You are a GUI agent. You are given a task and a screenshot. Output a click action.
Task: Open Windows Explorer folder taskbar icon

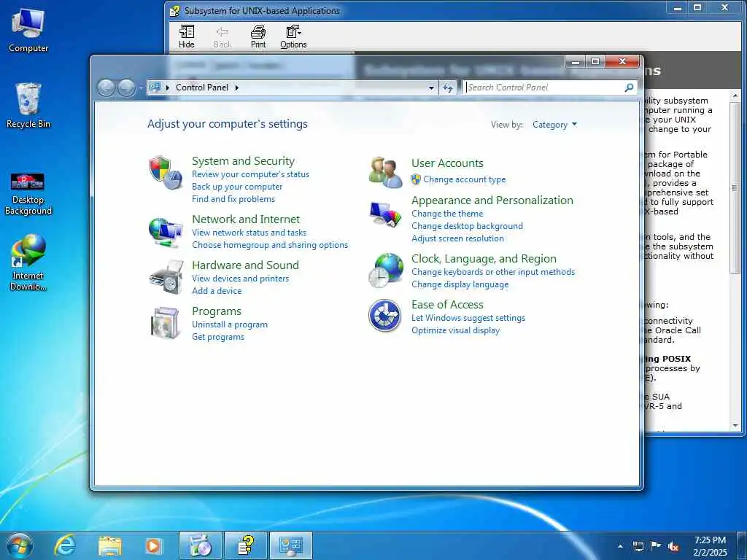click(109, 546)
